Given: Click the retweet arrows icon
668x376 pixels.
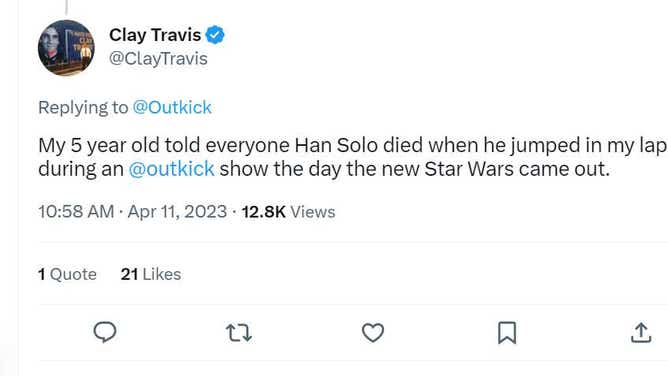Looking at the screenshot, I should [x=239, y=333].
